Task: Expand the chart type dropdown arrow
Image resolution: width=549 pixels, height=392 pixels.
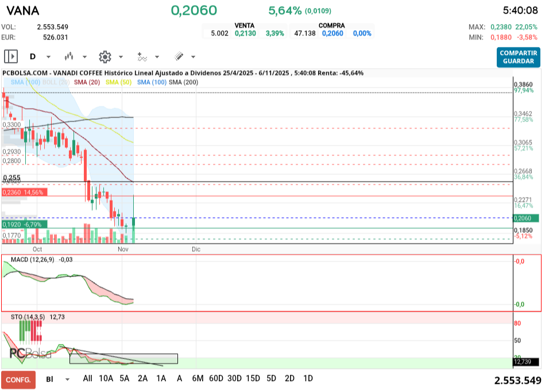Action: pyautogui.click(x=84, y=57)
